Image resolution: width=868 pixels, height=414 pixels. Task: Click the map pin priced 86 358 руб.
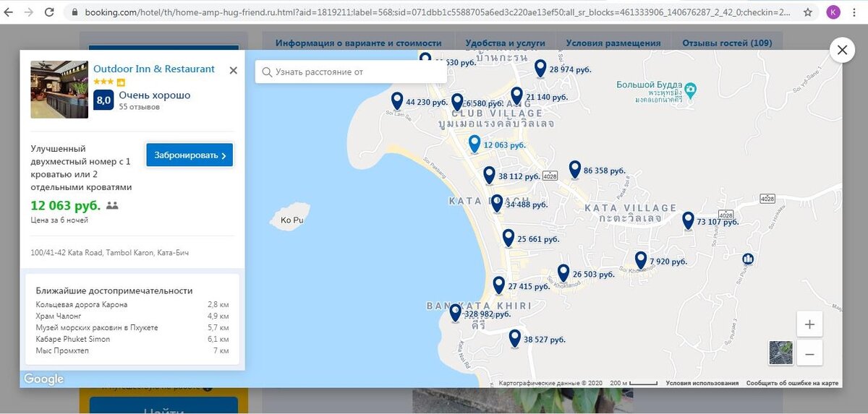574,170
